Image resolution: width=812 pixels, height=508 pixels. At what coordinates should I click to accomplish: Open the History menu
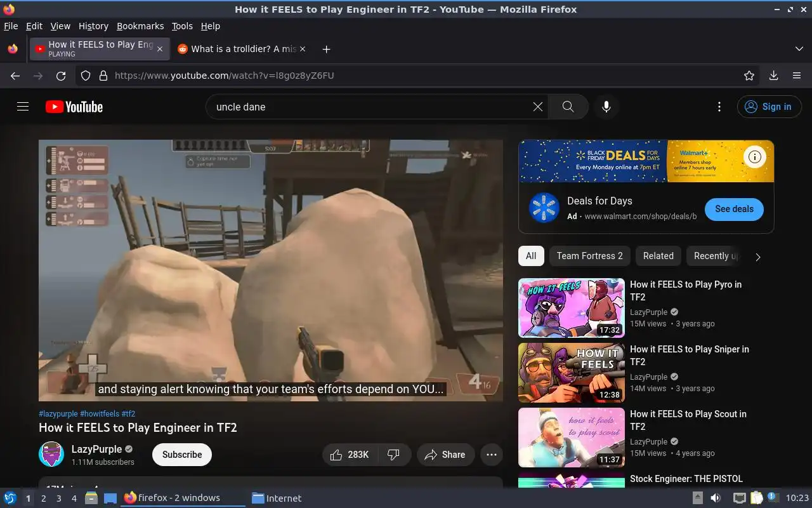93,26
